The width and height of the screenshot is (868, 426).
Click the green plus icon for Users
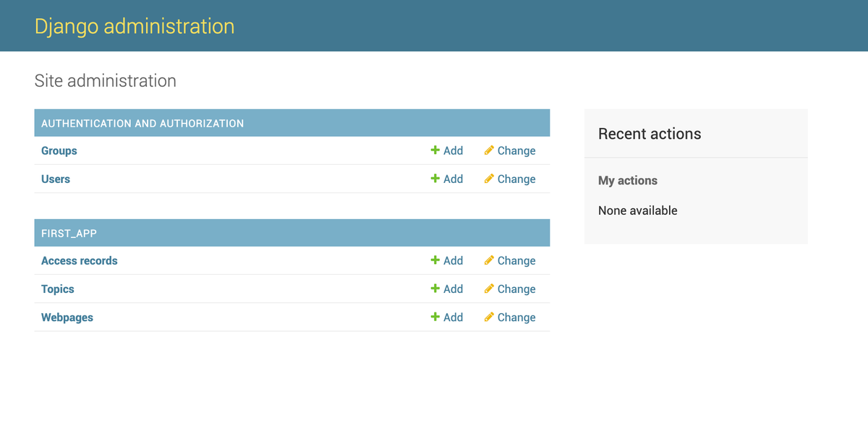[435, 179]
